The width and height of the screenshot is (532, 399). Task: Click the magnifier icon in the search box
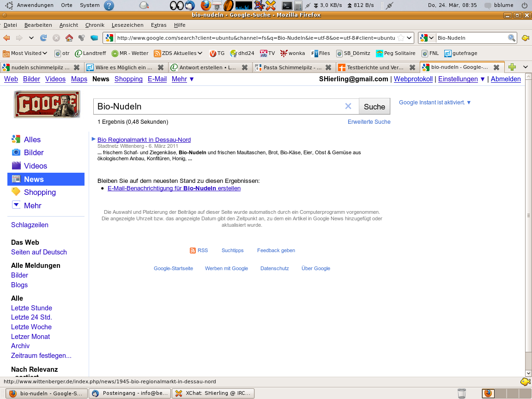pos(511,38)
